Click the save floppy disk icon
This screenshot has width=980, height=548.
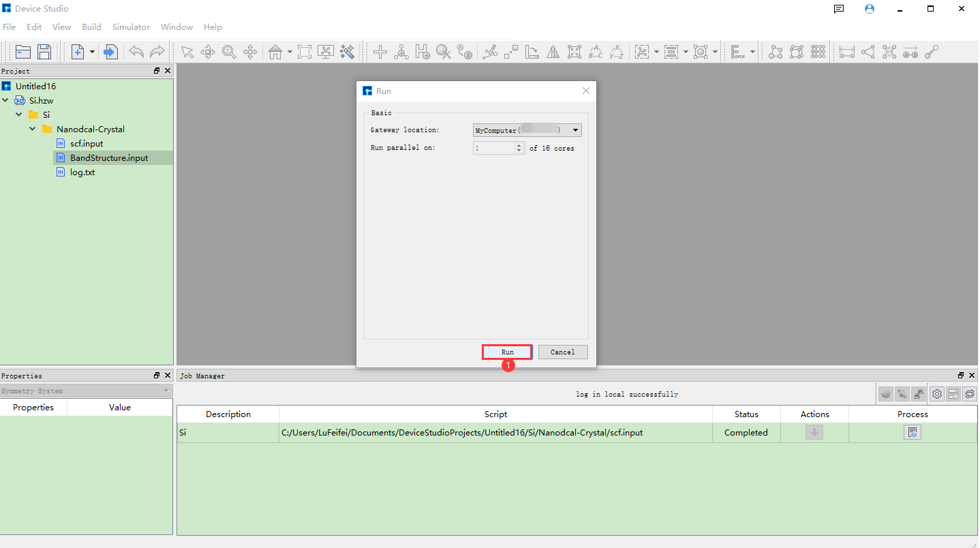(x=44, y=52)
